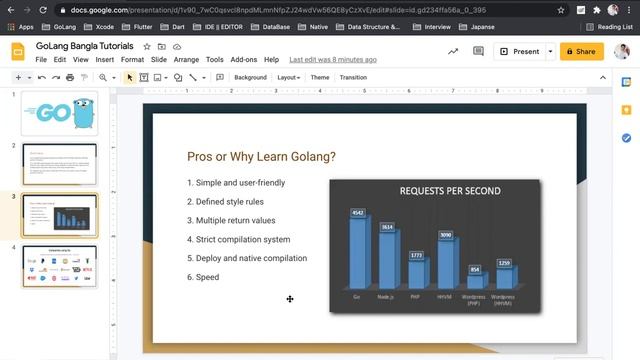
Task: Collapse the menus with the up chevron
Action: pos(603,78)
